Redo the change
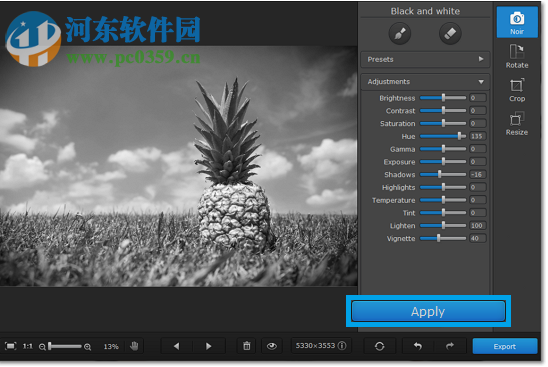The height and width of the screenshot is (367, 548). point(450,346)
